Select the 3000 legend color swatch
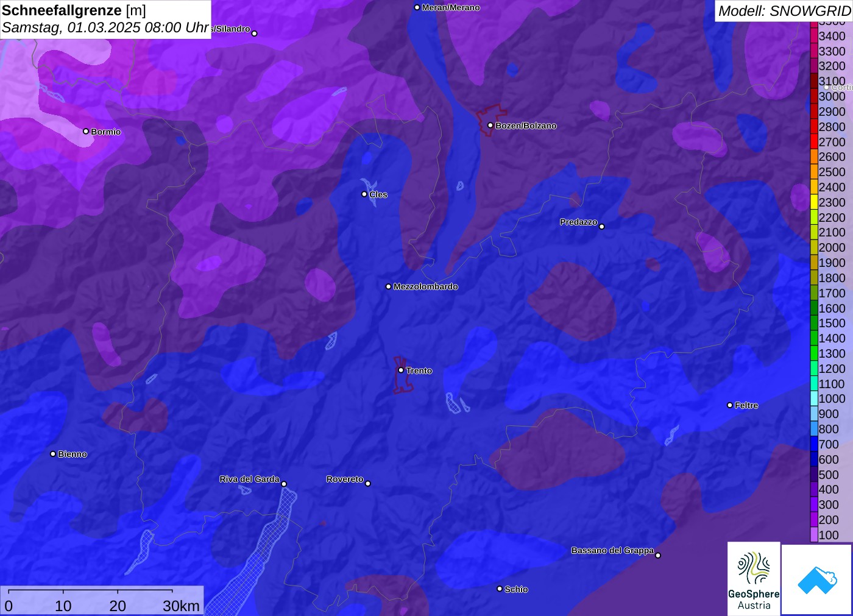Viewport: 853px width, 616px height. pyautogui.click(x=814, y=96)
